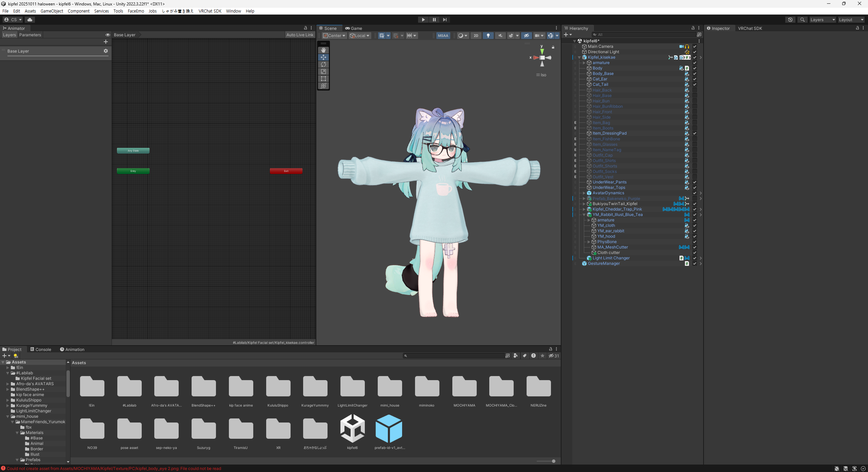Open Base Layer gear settings

[106, 51]
